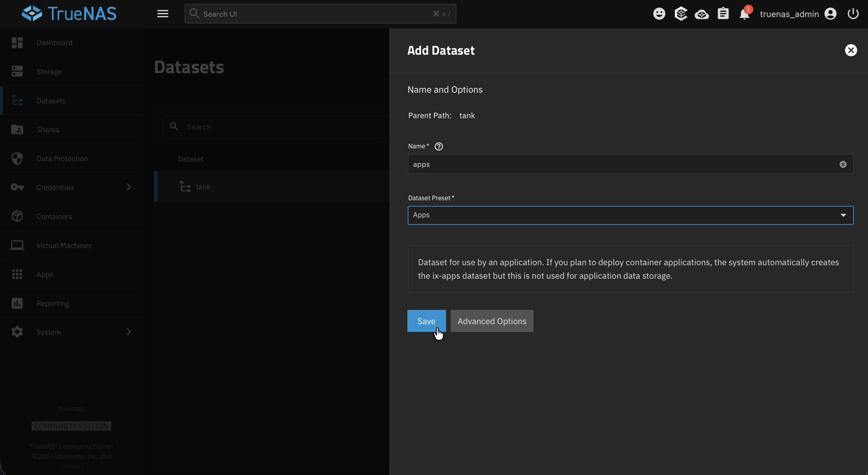The image size is (868, 475).
Task: Go to the Apps section
Action: click(x=45, y=274)
